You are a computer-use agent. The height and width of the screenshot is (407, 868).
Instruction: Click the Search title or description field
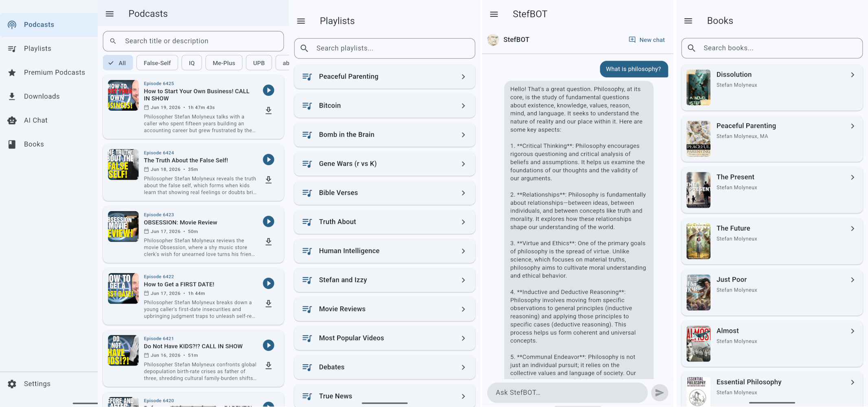[x=193, y=41]
